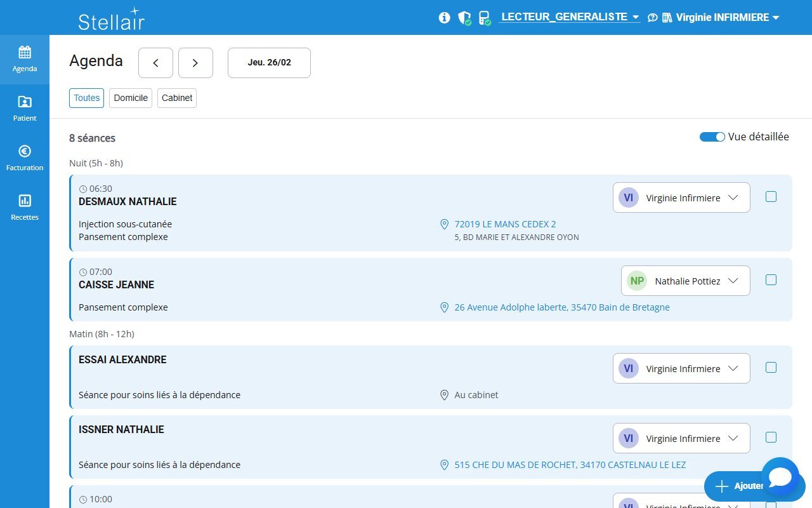Check the box for DESMAUX NATHALIE's appointment

[771, 197]
